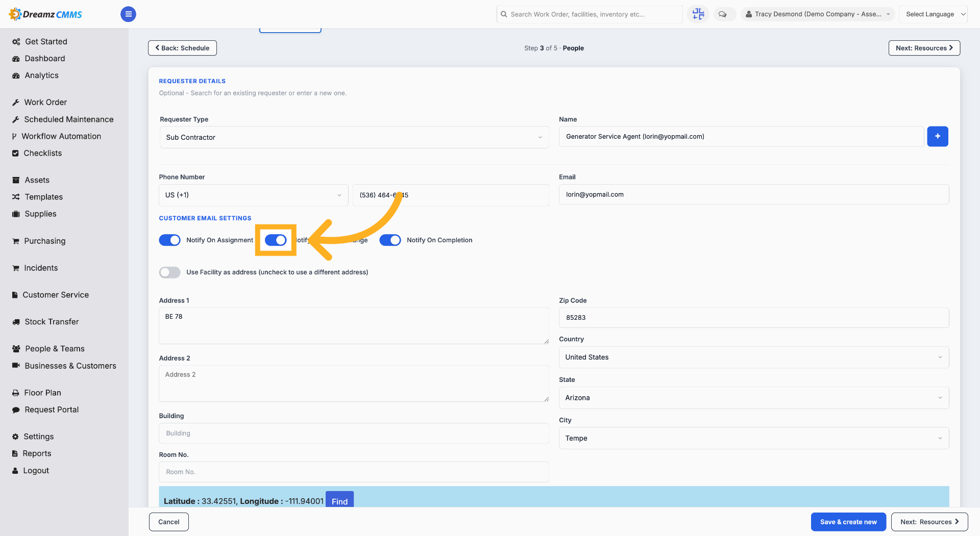
Task: Click the Work Order wrench icon
Action: coord(16,103)
